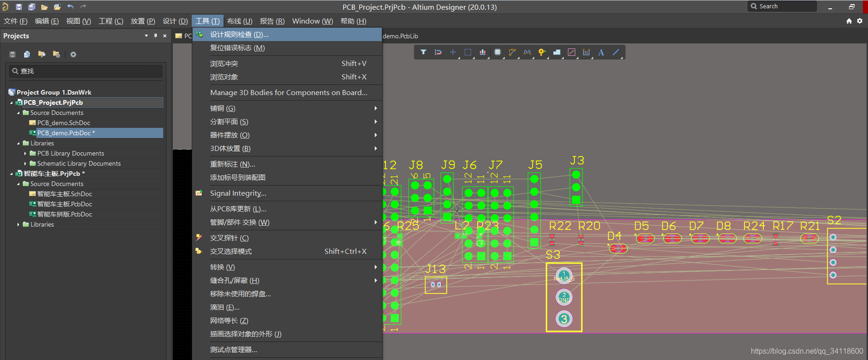Open the 铺铜 (G) submenu
The height and width of the screenshot is (360, 868).
[x=287, y=108]
